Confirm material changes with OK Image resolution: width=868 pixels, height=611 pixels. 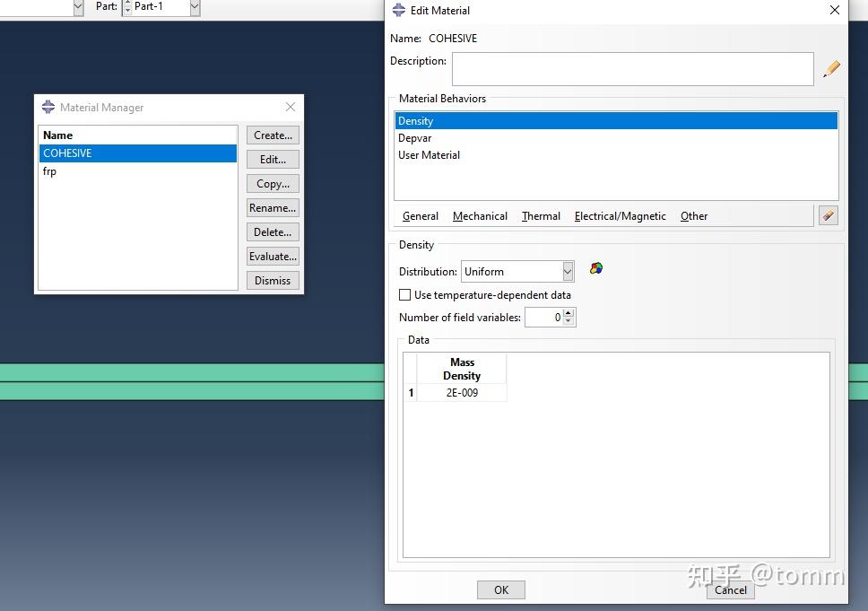pyautogui.click(x=500, y=589)
